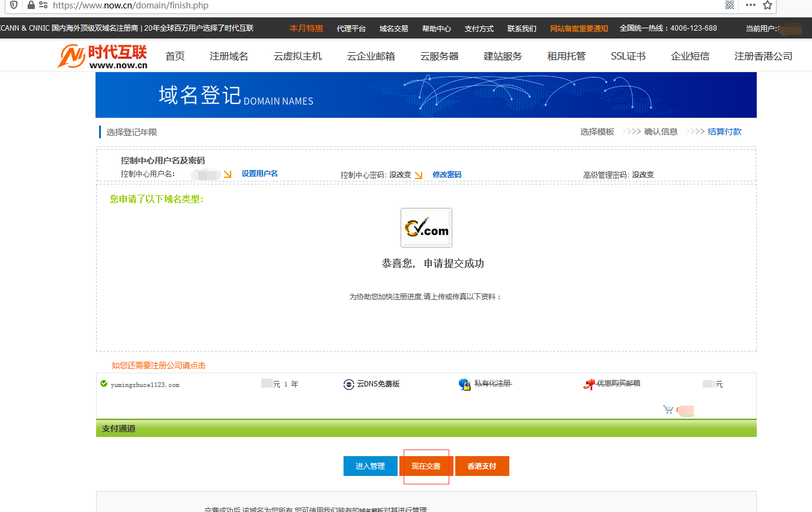Click the private registration lock icon
812x512 pixels.
[464, 385]
